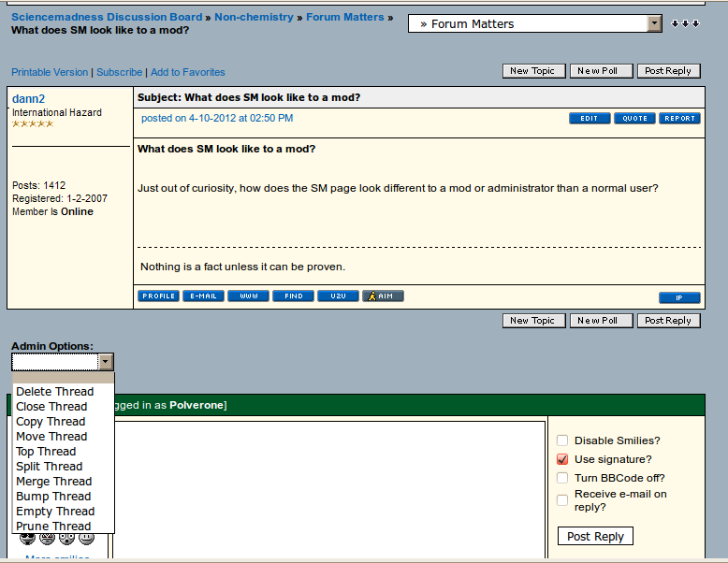The width and height of the screenshot is (728, 563).
Task: Click the WWW icon button
Action: pyautogui.click(x=248, y=296)
